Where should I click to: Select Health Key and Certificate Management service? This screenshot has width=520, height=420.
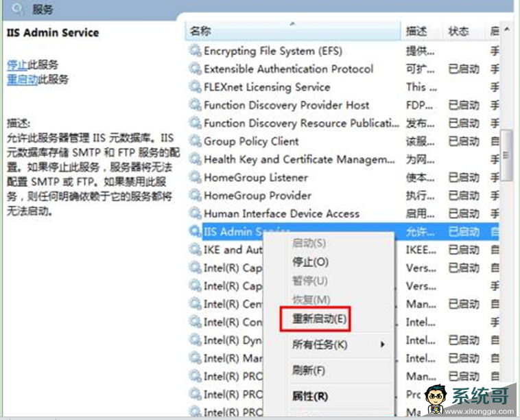tap(300, 159)
